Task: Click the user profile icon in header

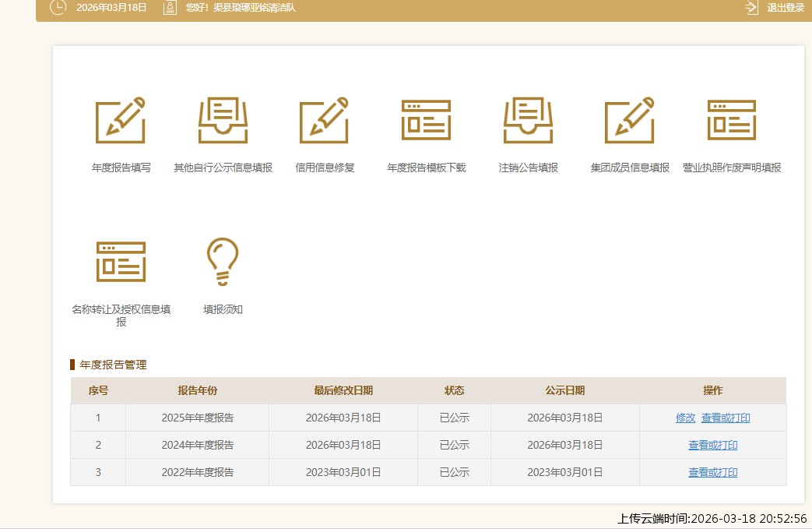Action: click(170, 8)
